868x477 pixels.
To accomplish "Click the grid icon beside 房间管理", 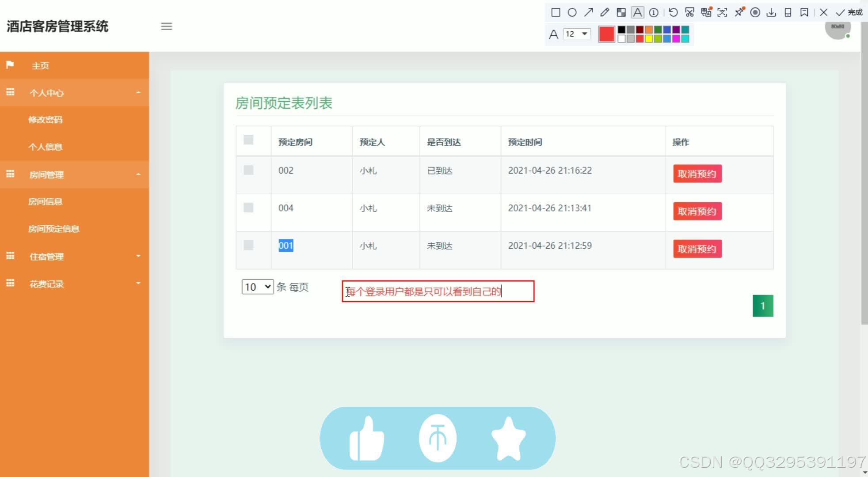I will (x=10, y=174).
